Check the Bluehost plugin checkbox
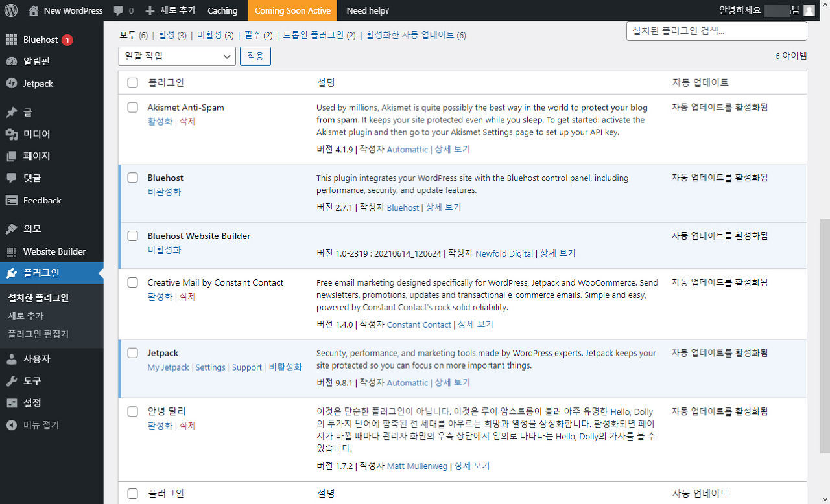 coord(133,178)
